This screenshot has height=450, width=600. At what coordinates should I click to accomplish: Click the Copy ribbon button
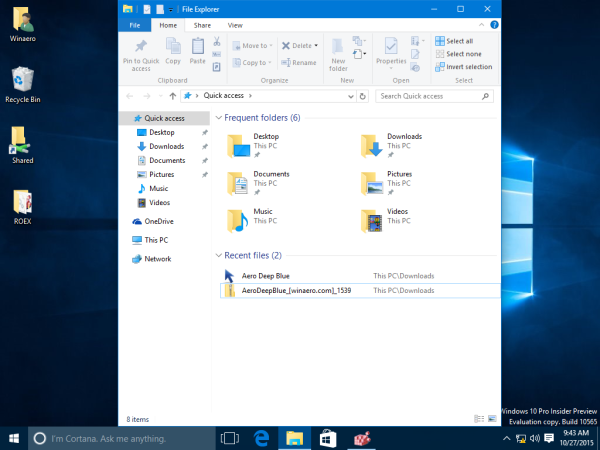point(173,51)
